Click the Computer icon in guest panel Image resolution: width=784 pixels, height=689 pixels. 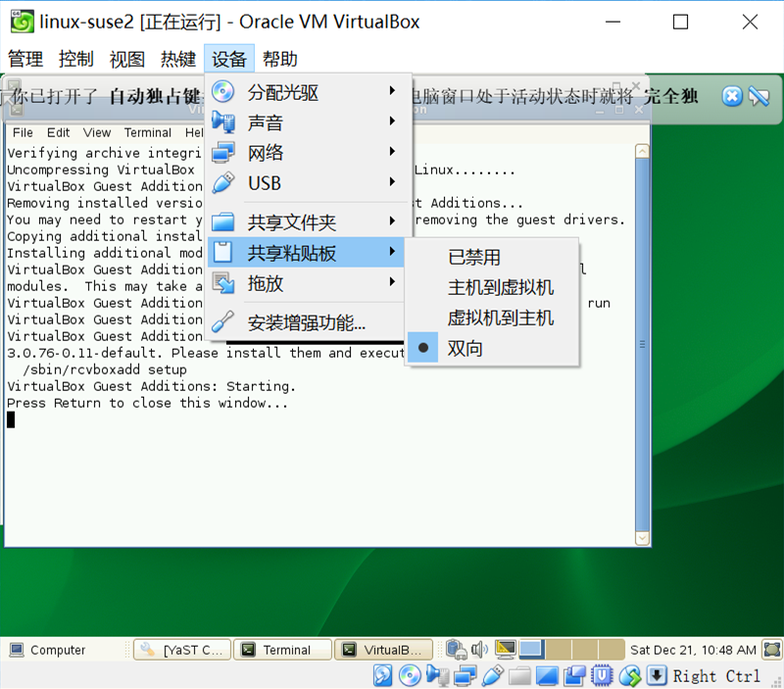pyautogui.click(x=17, y=650)
